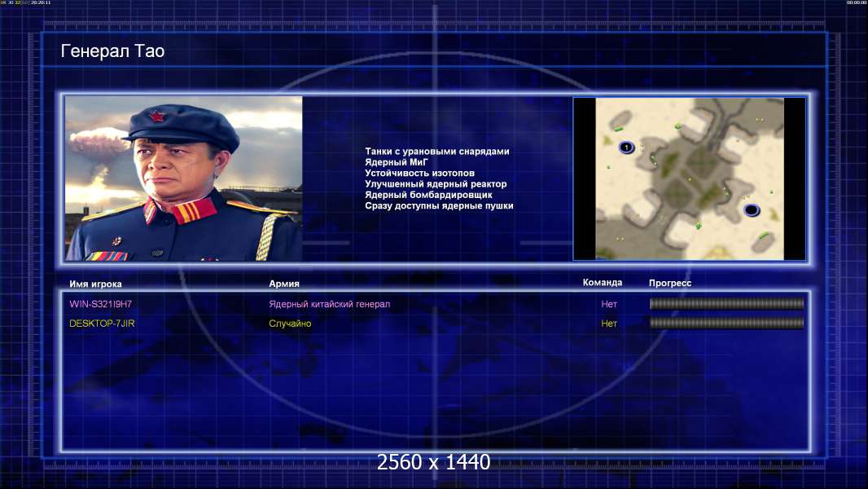This screenshot has width=868, height=489.
Task: Click 'Улучшенный ядерный реактор' line
Action: (x=436, y=184)
